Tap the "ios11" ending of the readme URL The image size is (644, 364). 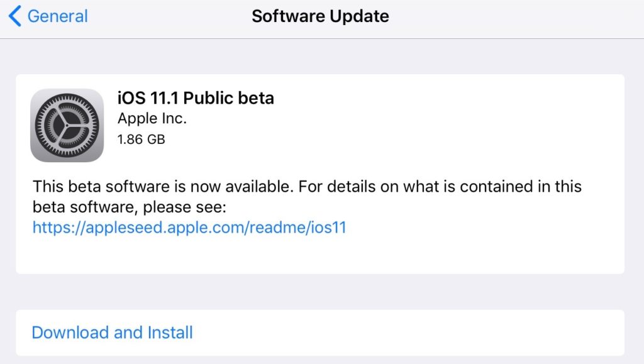[x=328, y=228]
